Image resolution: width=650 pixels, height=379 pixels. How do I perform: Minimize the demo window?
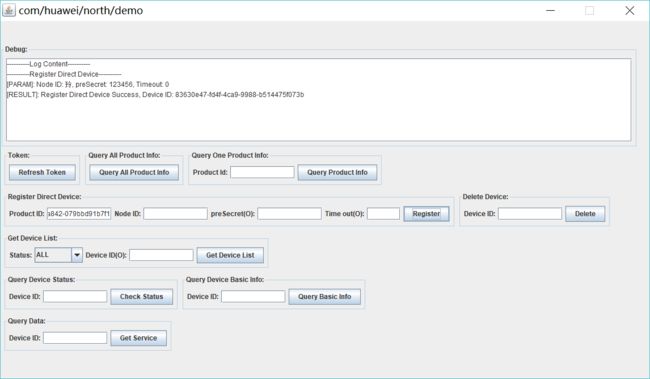[550, 10]
